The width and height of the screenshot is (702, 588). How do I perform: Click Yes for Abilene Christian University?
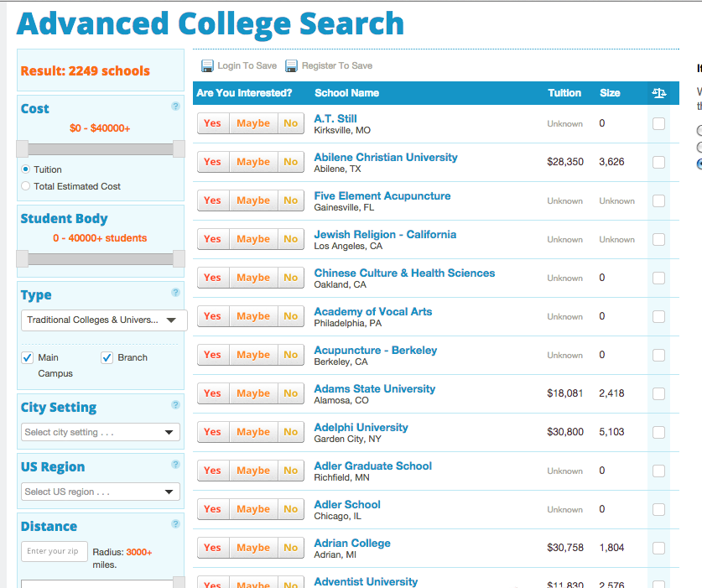pyautogui.click(x=212, y=161)
